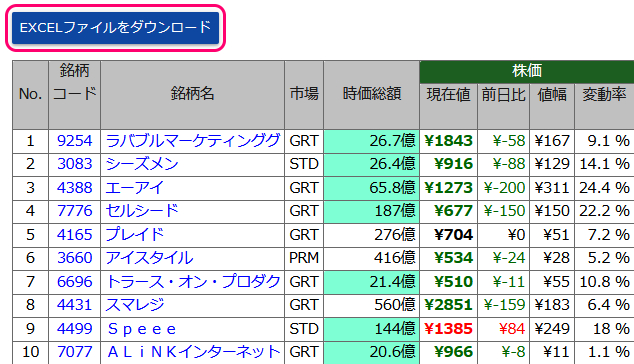Select the 65.8億 market cap cell
Image resolution: width=634 pixels, height=364 pixels.
(372, 188)
